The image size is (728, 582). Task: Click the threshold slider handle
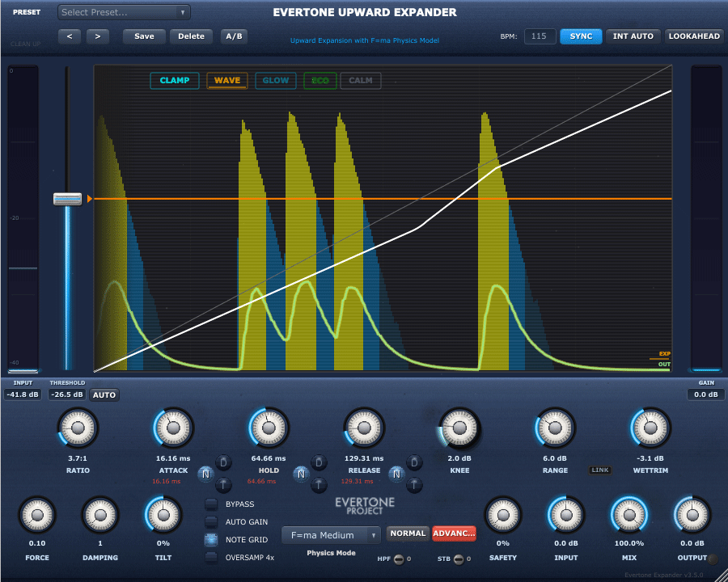point(67,199)
